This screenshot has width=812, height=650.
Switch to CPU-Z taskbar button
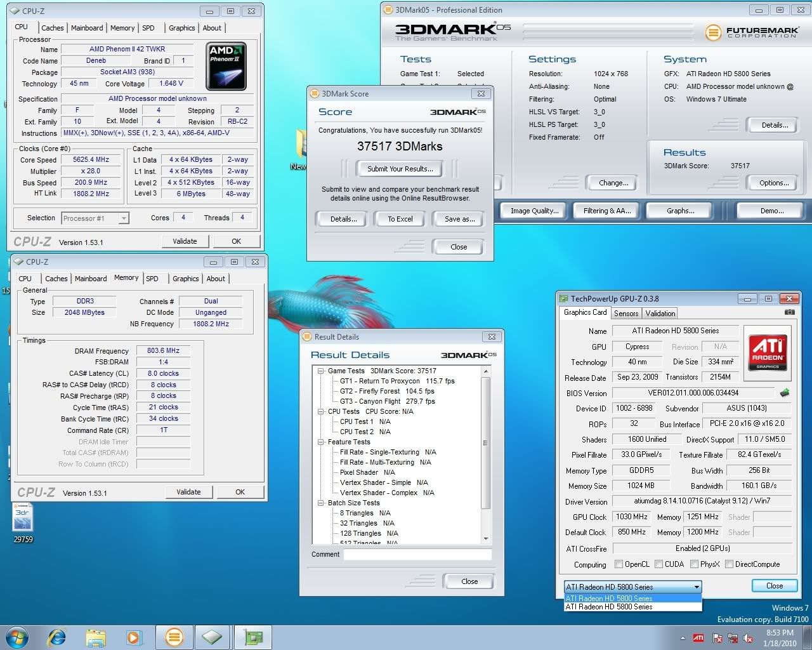[213, 637]
